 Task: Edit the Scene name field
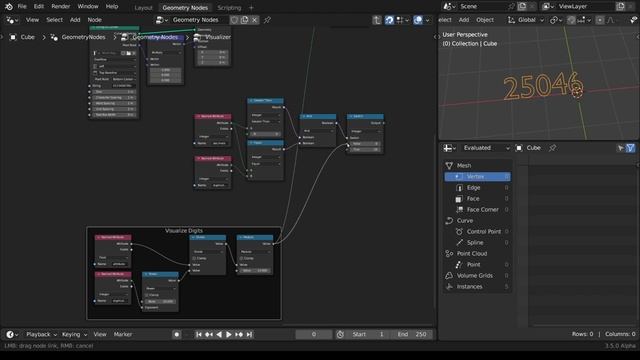click(x=483, y=7)
